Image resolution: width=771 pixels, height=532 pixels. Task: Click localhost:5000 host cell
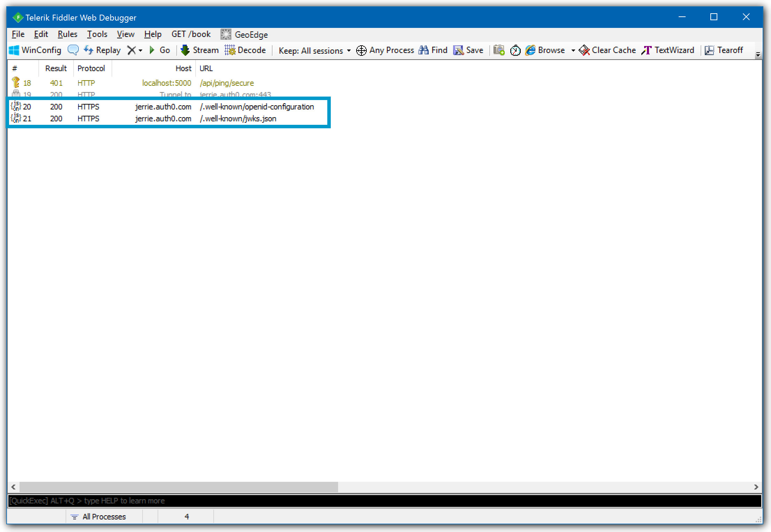pos(167,83)
